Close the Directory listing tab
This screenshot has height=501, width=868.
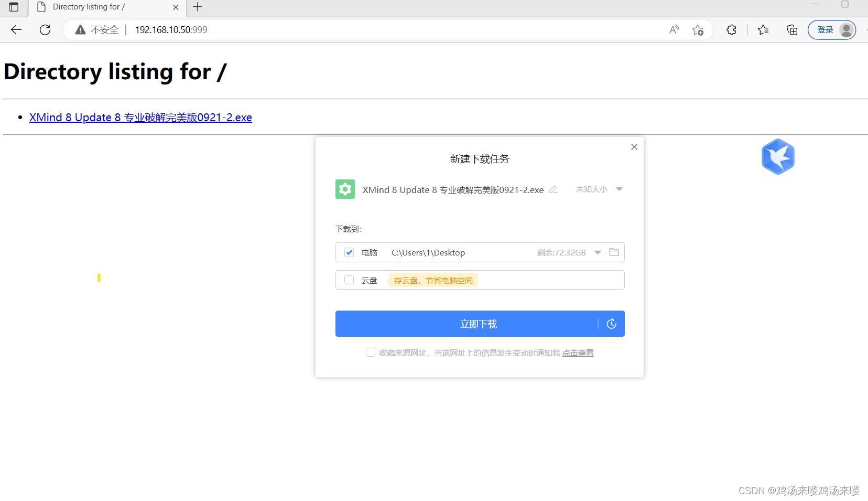[176, 7]
